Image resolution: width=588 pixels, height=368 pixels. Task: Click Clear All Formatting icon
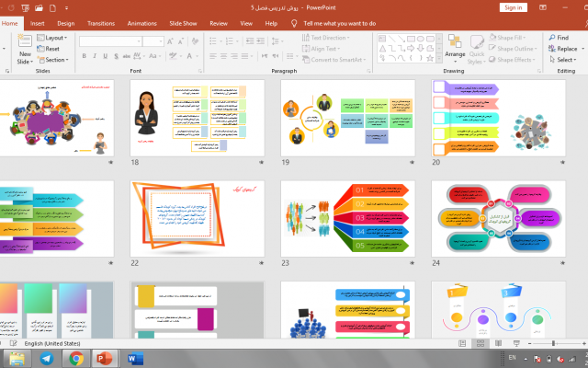[195, 40]
